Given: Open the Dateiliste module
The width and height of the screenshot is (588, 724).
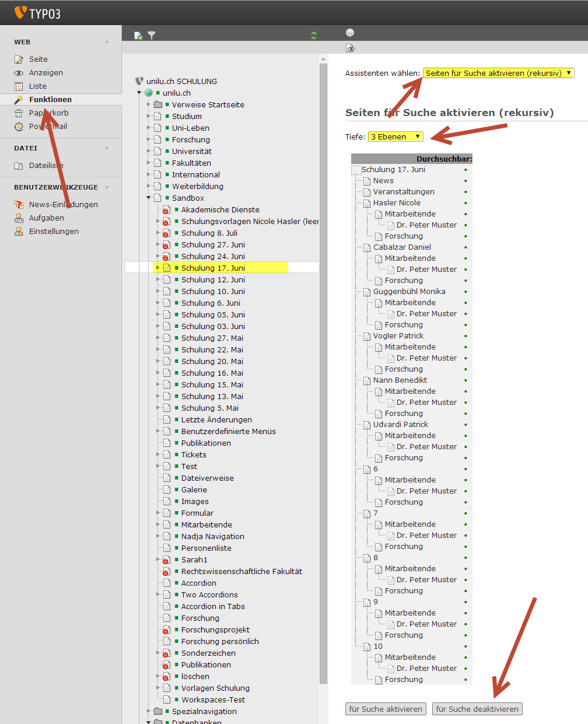Looking at the screenshot, I should (47, 166).
